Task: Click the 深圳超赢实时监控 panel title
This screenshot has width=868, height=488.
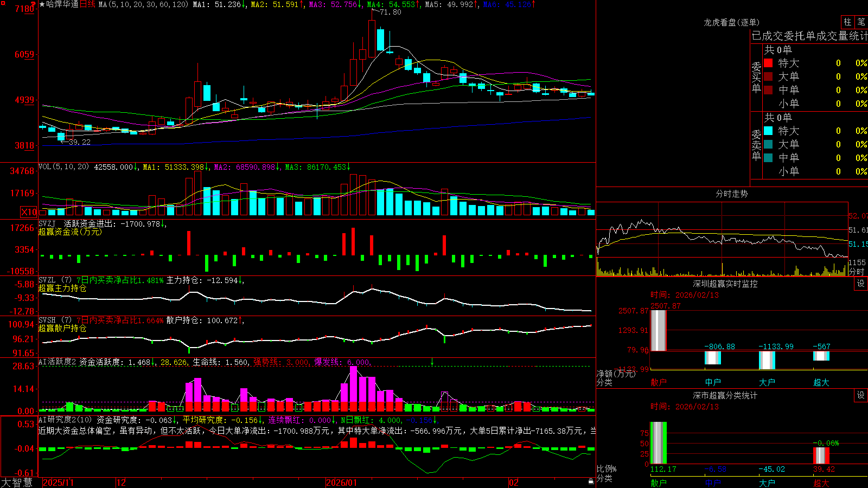Action: coord(725,284)
